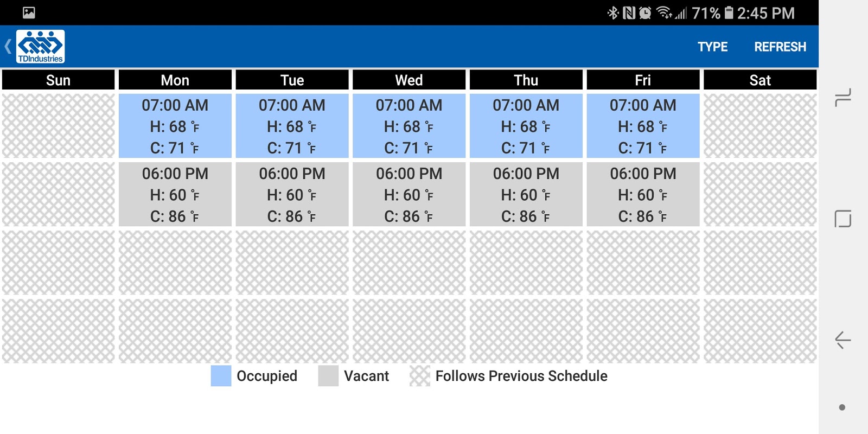The width and height of the screenshot is (868, 434).
Task: Tap the Android home square icon
Action: pos(843,219)
